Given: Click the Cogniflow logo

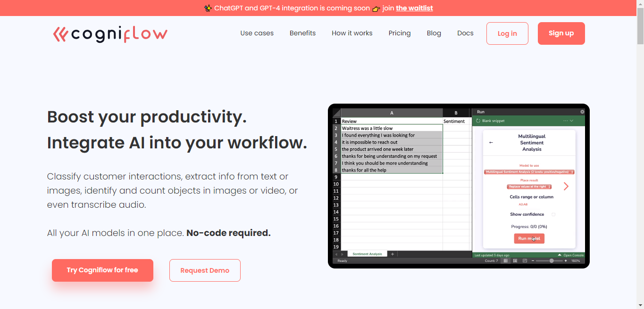Looking at the screenshot, I should pyautogui.click(x=110, y=34).
